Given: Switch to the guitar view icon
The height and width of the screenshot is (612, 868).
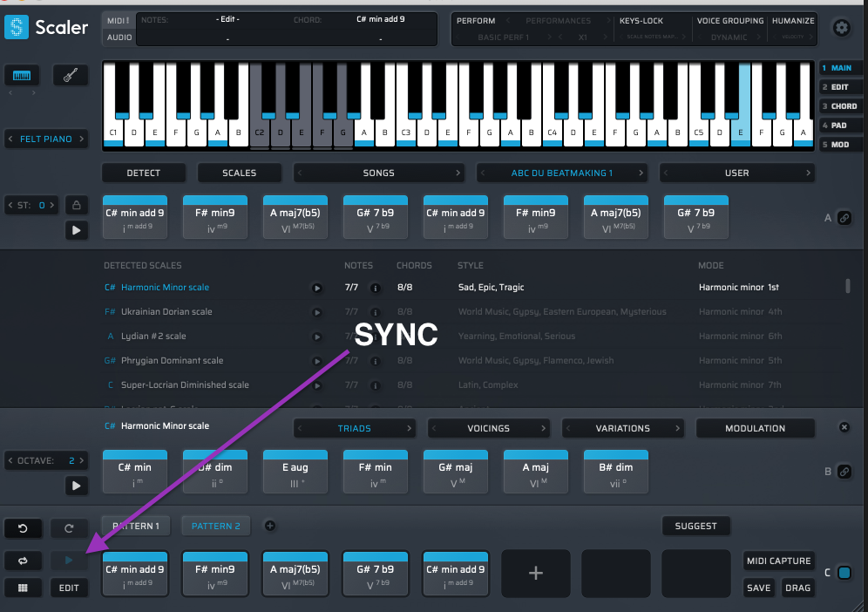Looking at the screenshot, I should (70, 76).
